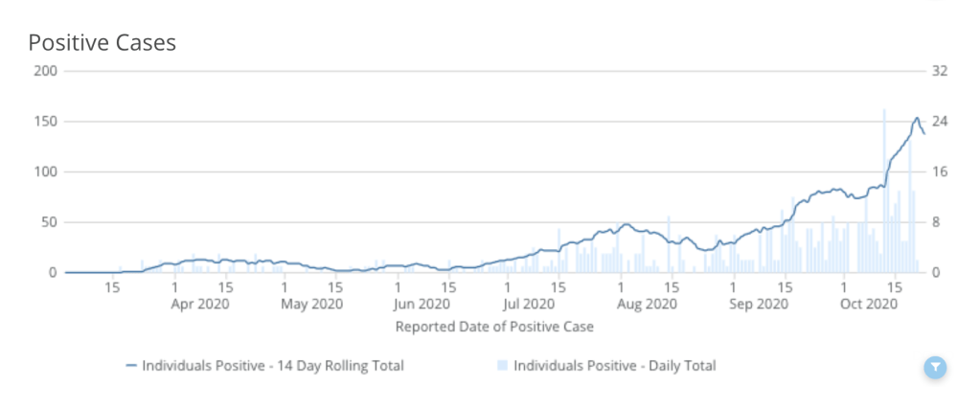Screen dimensions: 980x410
Task: Toggle the Daily Total series legend
Action: point(614,365)
